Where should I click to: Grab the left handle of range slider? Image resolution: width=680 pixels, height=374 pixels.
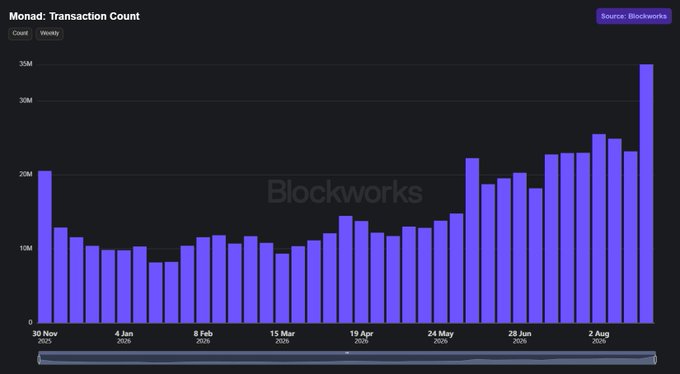coord(39,359)
